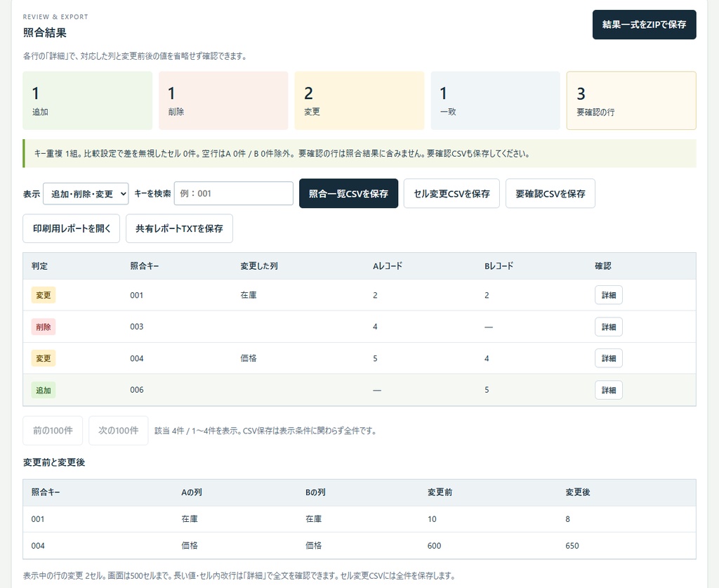Click セル変更CSVを保存 button
The height and width of the screenshot is (588, 719).
451,194
